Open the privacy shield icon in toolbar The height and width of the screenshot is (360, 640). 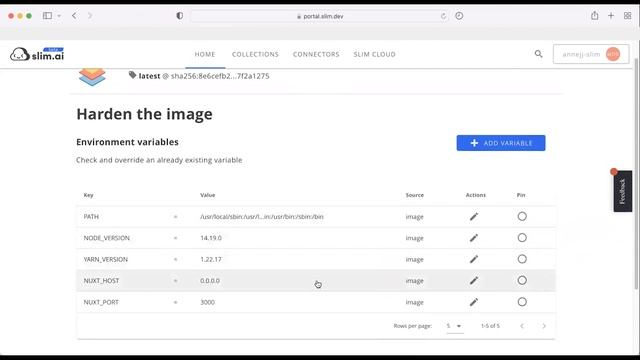click(180, 16)
